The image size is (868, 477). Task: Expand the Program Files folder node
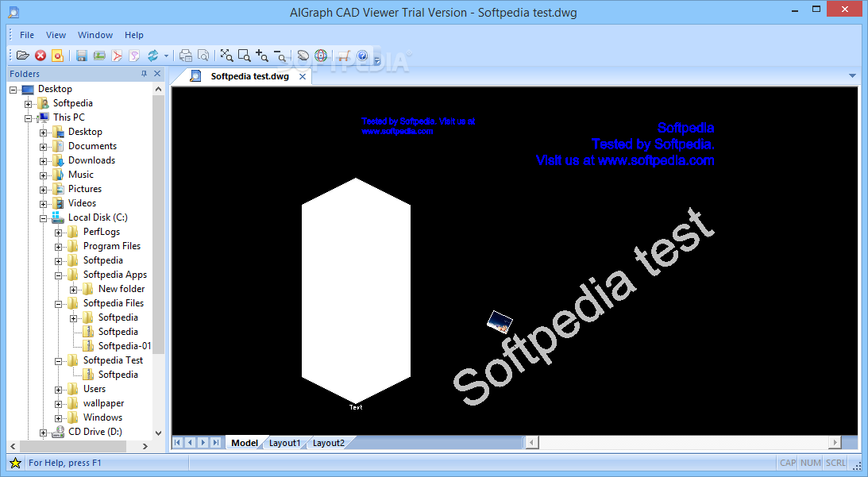coord(58,248)
